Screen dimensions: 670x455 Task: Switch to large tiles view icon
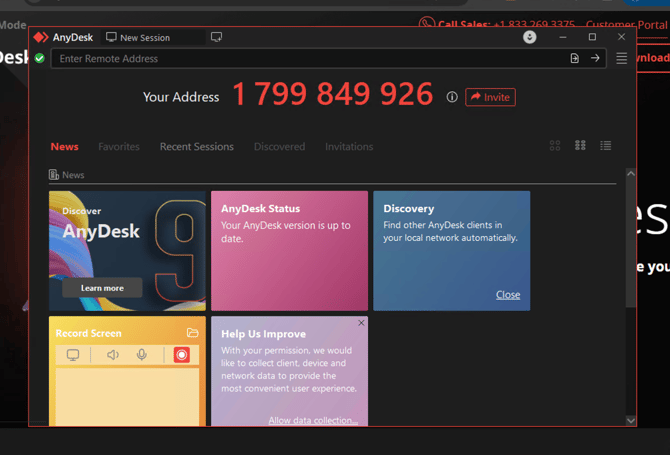point(555,146)
